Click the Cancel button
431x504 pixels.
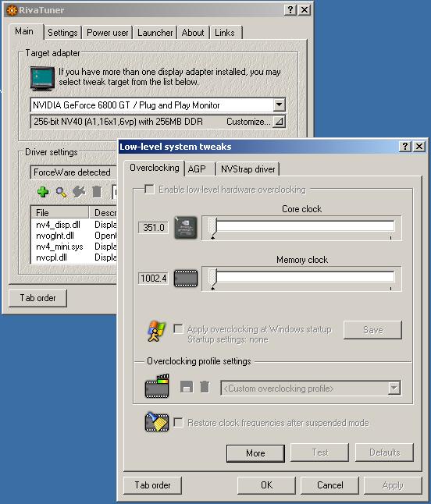[329, 485]
